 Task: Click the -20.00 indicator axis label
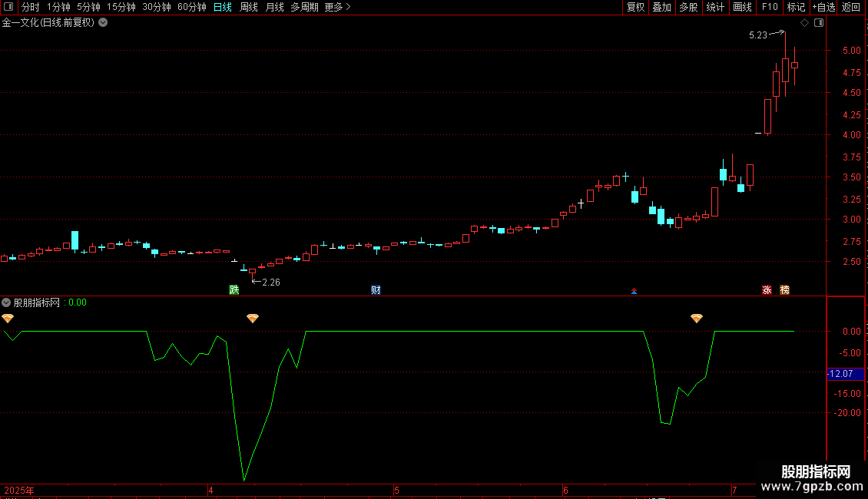point(847,413)
